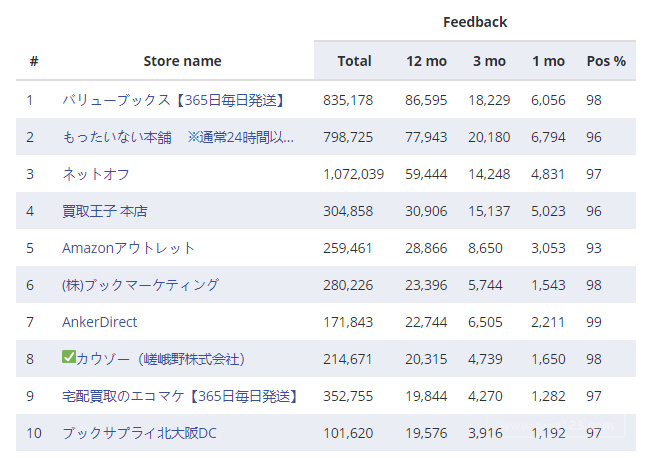Select the total value 1,072,039
Viewport: 646px width, 458px height.
pos(353,174)
